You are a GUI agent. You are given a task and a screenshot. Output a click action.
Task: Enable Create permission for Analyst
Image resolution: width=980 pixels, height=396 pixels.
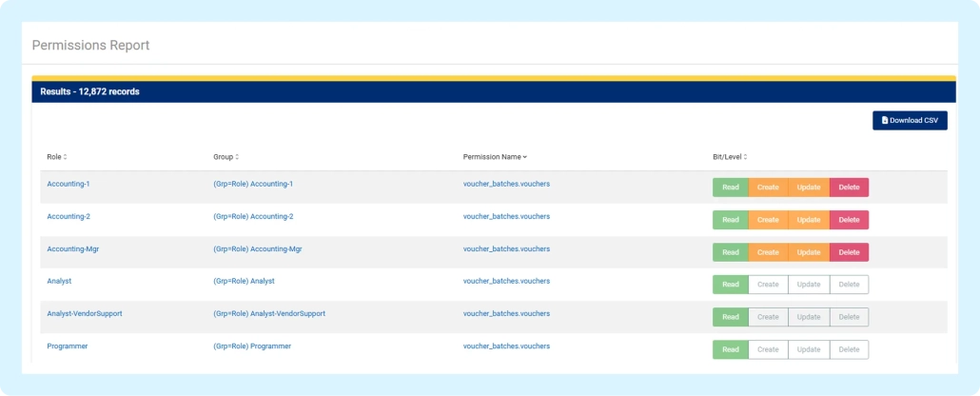pyautogui.click(x=768, y=285)
